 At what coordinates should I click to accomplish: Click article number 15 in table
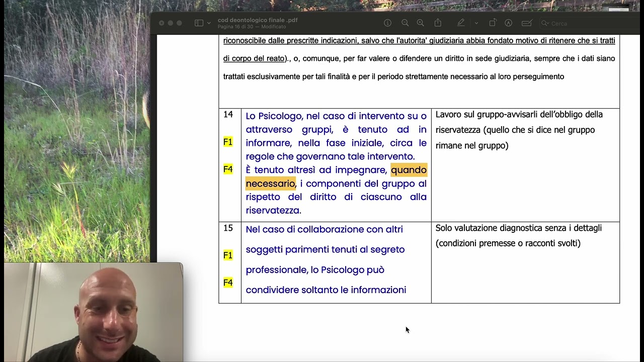[228, 228]
